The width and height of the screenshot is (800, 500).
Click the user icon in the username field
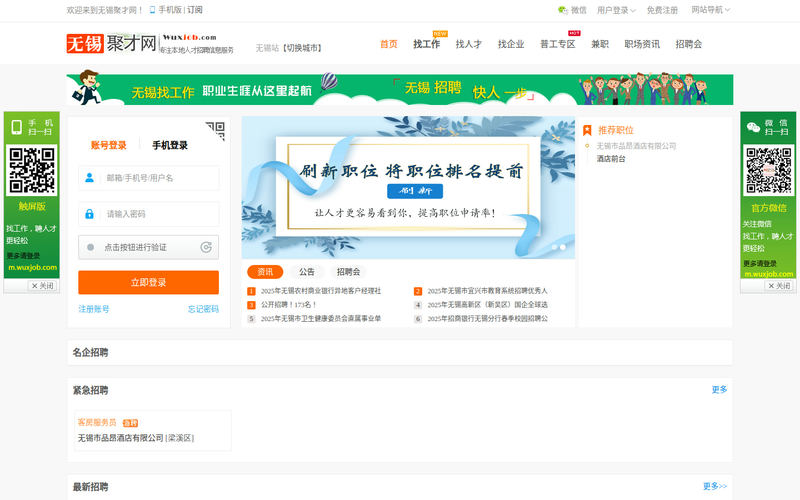tap(89, 178)
